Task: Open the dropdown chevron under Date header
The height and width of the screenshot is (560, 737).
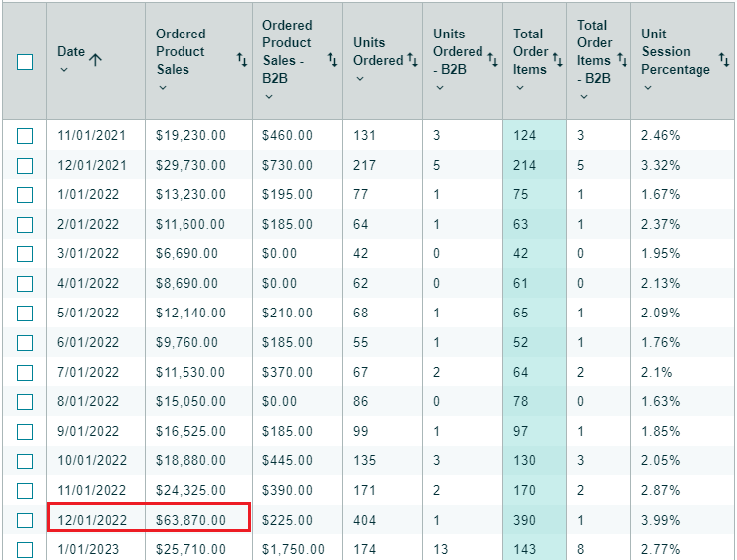Action: (x=64, y=70)
